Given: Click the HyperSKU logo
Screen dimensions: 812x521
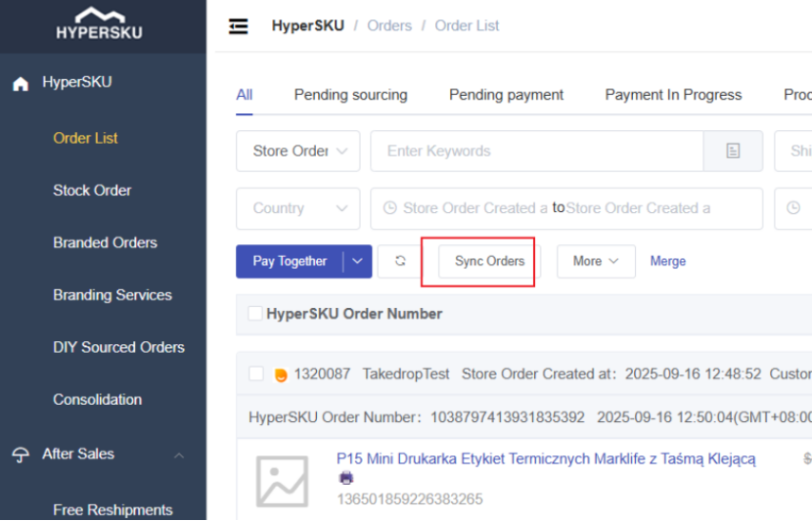Looking at the screenshot, I should 100,24.
